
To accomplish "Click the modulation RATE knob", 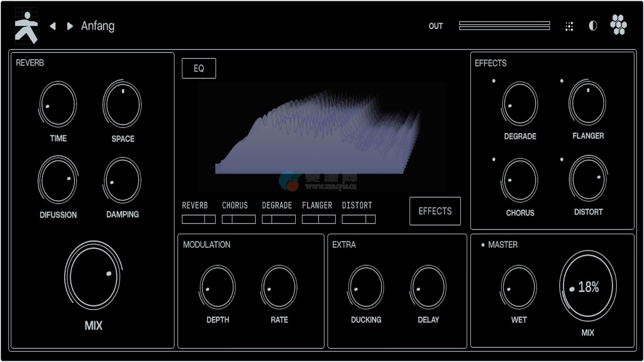I will click(279, 287).
